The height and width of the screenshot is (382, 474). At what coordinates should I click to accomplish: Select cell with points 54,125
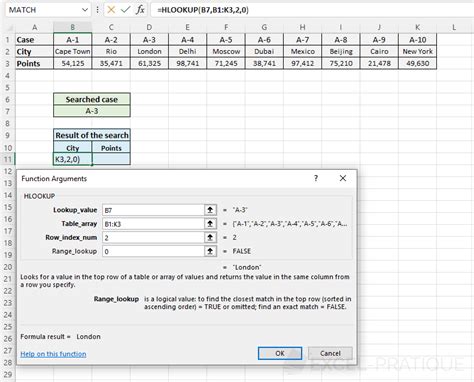(72, 63)
